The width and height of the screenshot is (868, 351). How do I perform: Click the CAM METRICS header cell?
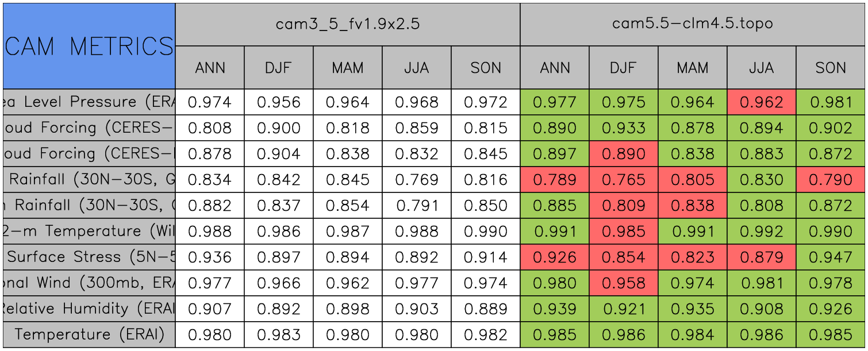pos(89,46)
